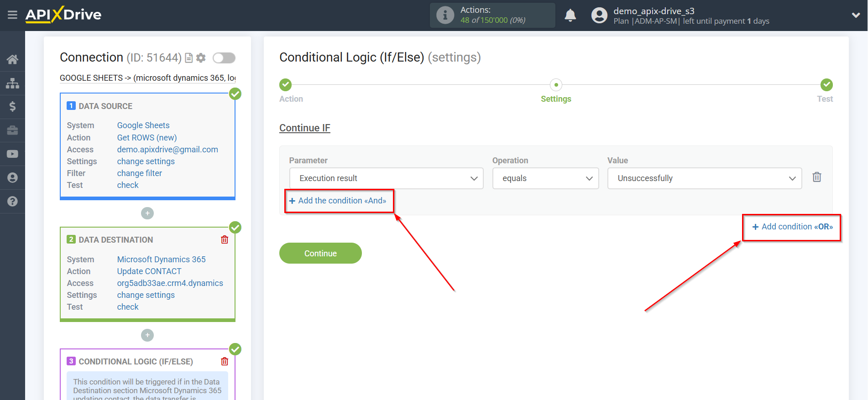Add the condition «And»

338,201
